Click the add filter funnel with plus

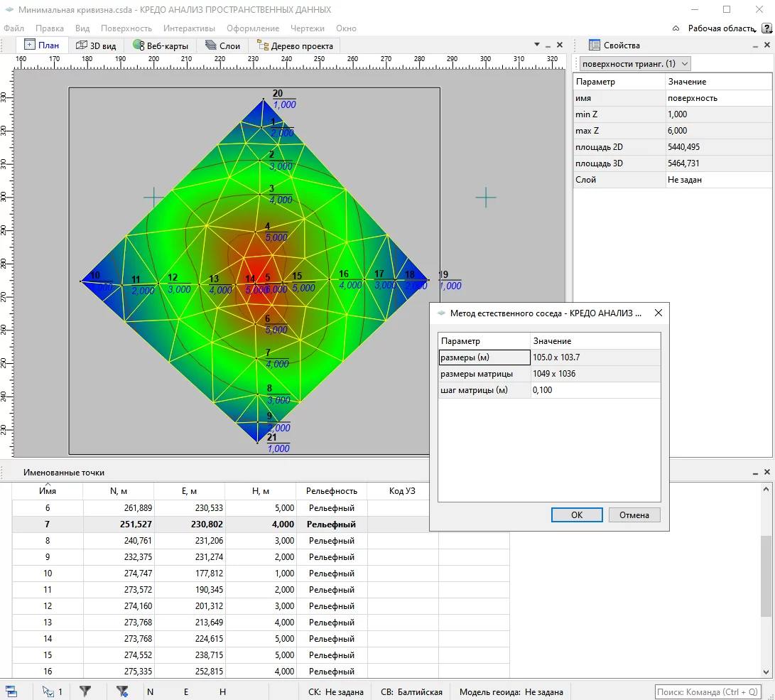(122, 691)
